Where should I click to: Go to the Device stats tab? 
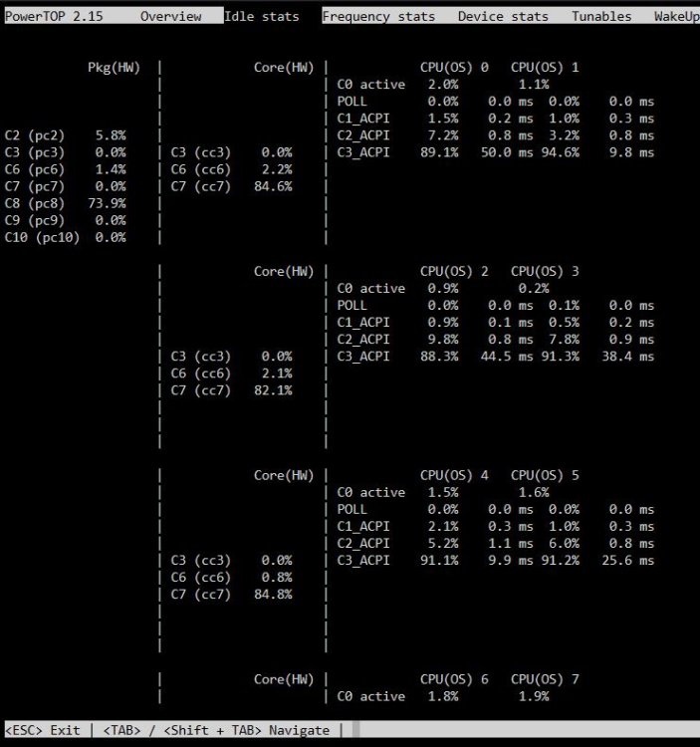(503, 16)
